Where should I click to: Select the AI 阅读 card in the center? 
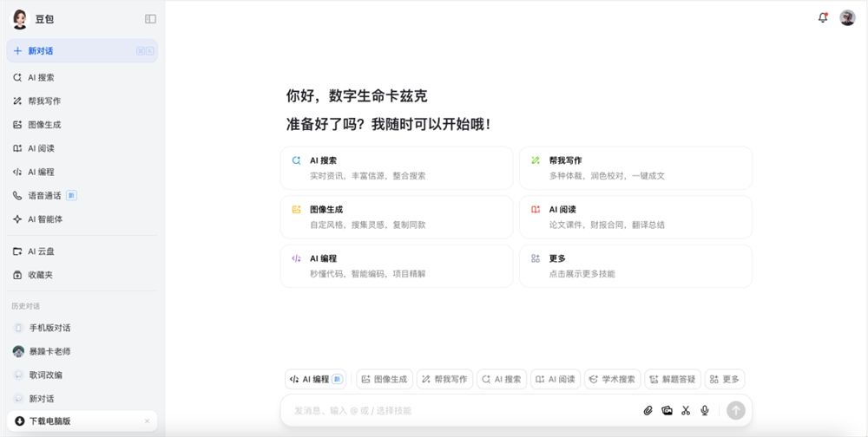[635, 217]
